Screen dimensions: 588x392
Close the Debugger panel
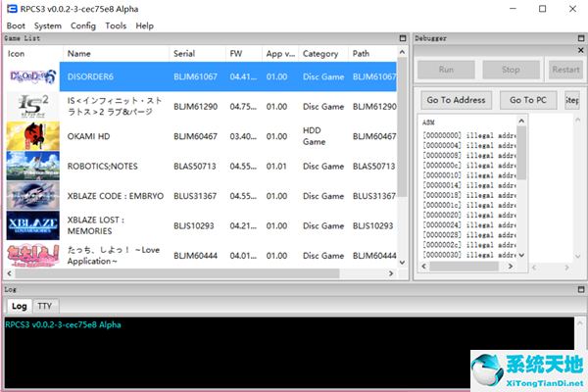click(x=581, y=50)
